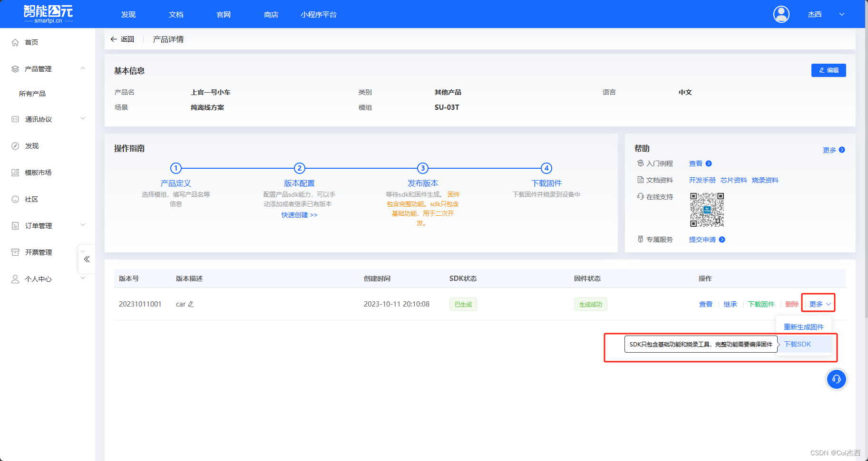The width and height of the screenshot is (868, 461).
Task: Click the 个人中心 person icon
Action: pyautogui.click(x=15, y=279)
